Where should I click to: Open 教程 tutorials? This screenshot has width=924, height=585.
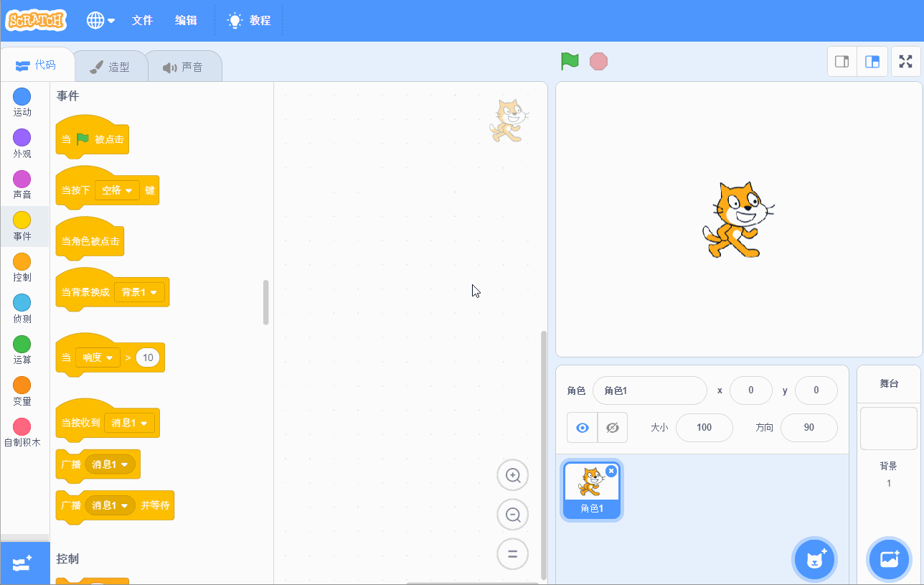click(249, 20)
